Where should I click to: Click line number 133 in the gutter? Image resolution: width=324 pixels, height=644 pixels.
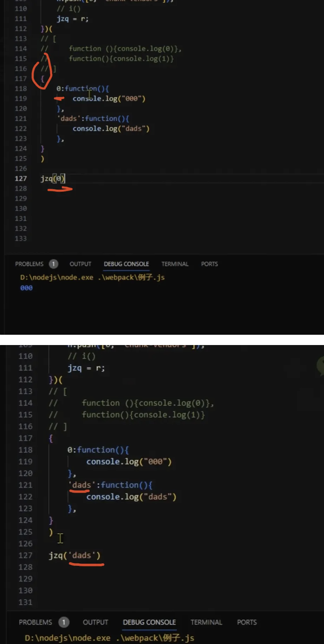(x=21, y=239)
